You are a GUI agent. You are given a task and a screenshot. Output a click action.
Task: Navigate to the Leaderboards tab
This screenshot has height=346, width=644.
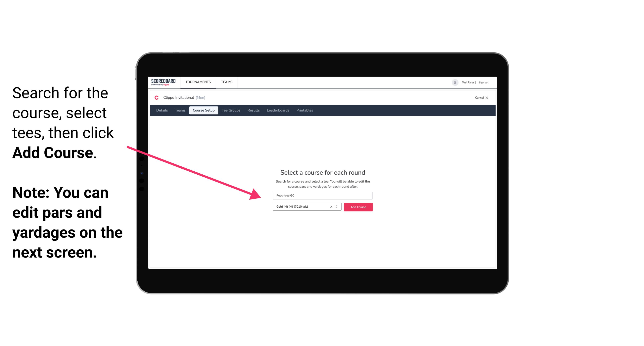pos(277,110)
